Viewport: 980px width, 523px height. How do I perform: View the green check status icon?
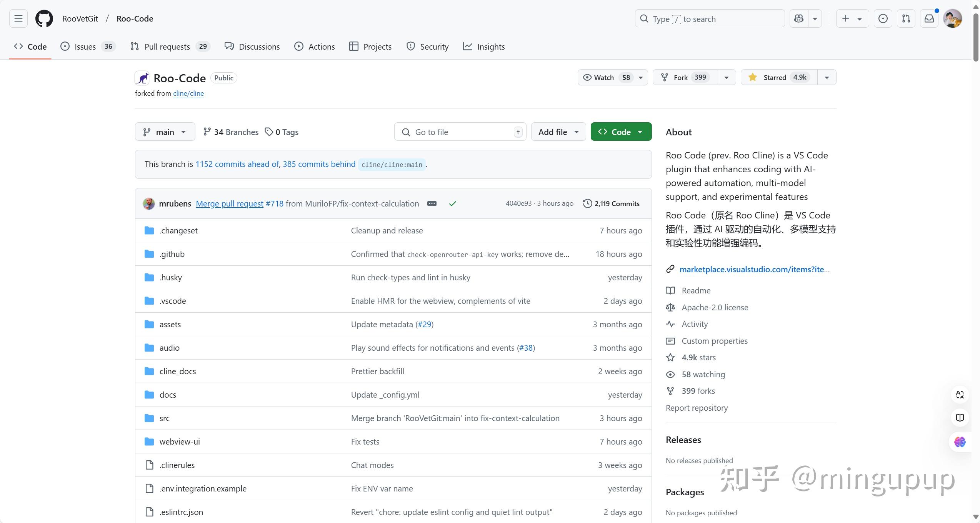(x=452, y=203)
